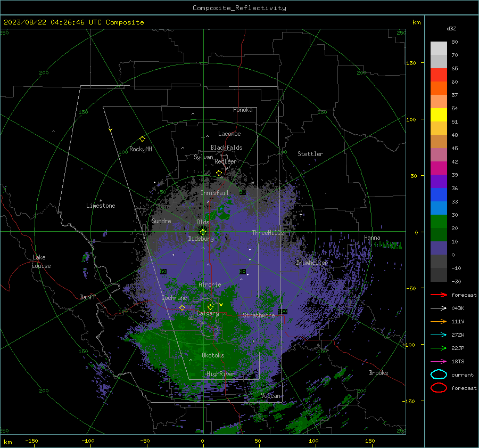479x448 pixels.
Task: Click the white 04DK arrow icon
Action: (439, 308)
